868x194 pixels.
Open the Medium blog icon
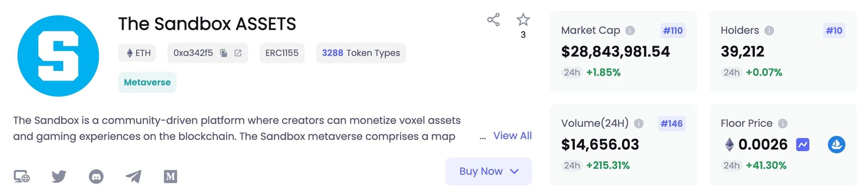pos(170,176)
